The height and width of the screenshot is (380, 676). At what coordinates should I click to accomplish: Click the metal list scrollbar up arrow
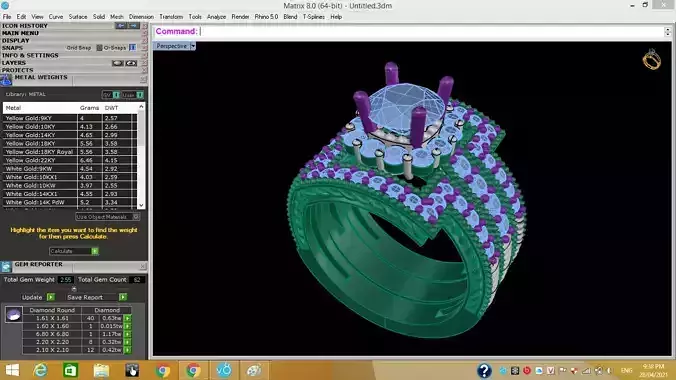[141, 106]
